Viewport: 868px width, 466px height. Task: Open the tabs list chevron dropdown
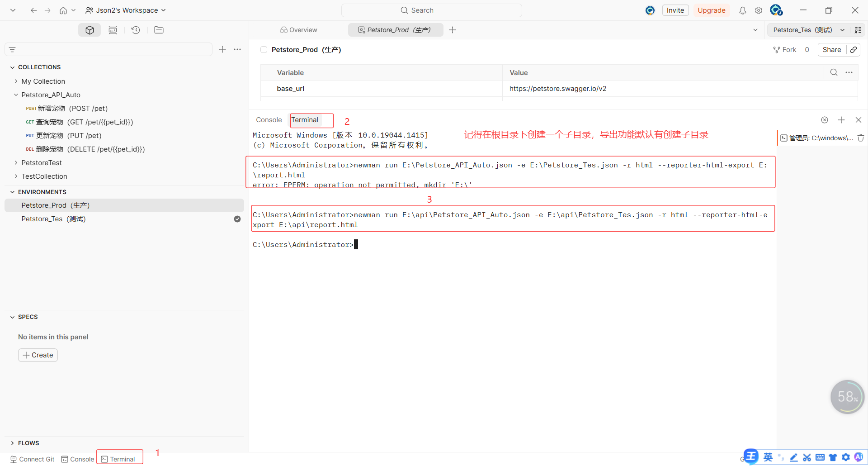(755, 30)
